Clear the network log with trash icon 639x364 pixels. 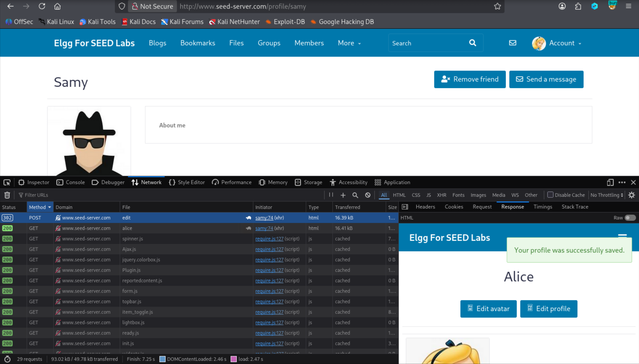click(7, 195)
